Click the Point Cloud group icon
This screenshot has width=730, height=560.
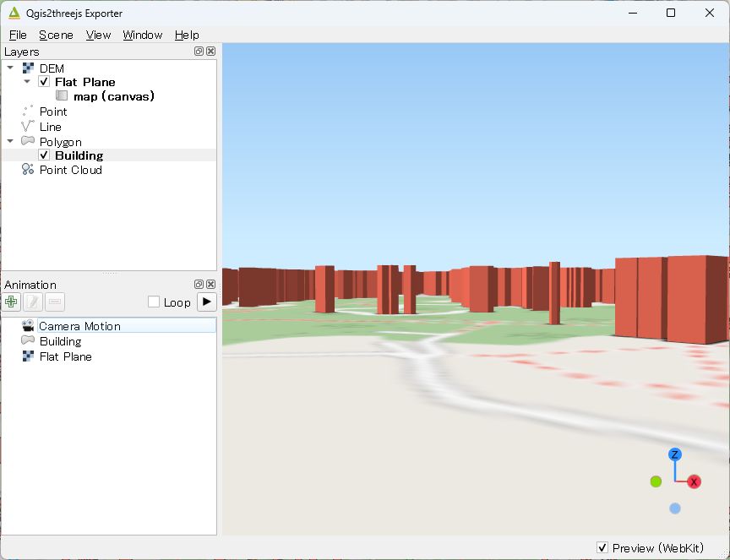pos(28,170)
